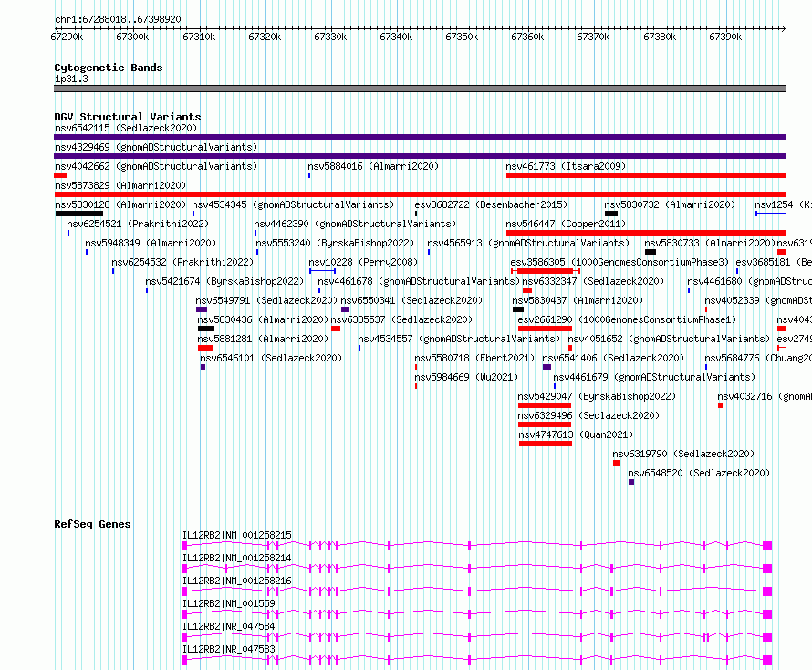Click the red bar of nsv461773
This screenshot has height=670, width=812.
click(x=646, y=175)
